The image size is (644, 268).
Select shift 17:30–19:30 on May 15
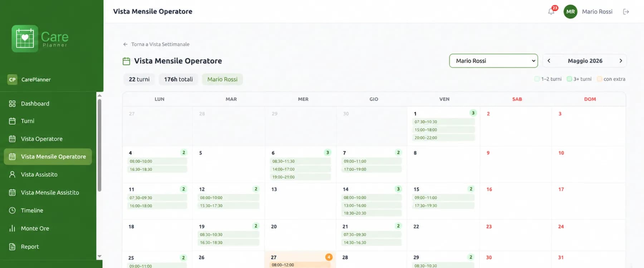(443, 206)
